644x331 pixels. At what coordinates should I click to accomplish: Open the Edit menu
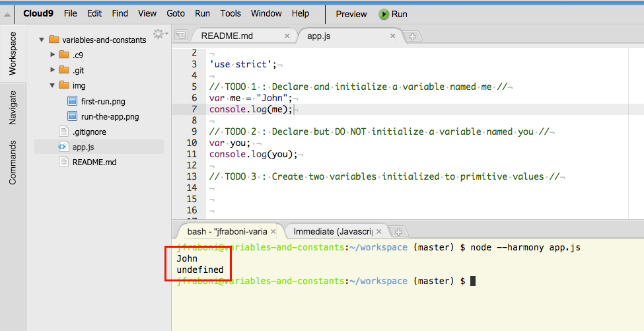94,14
